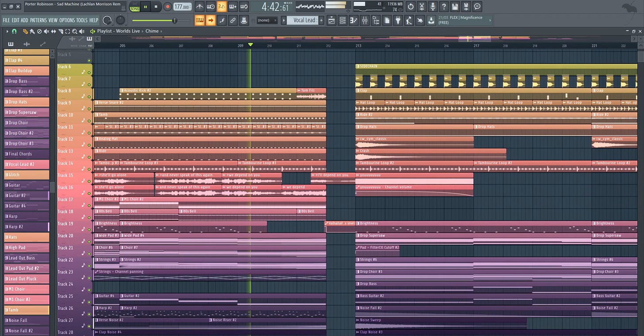The height and width of the screenshot is (336, 644).
Task: Open the ADD menu
Action: (x=24, y=20)
